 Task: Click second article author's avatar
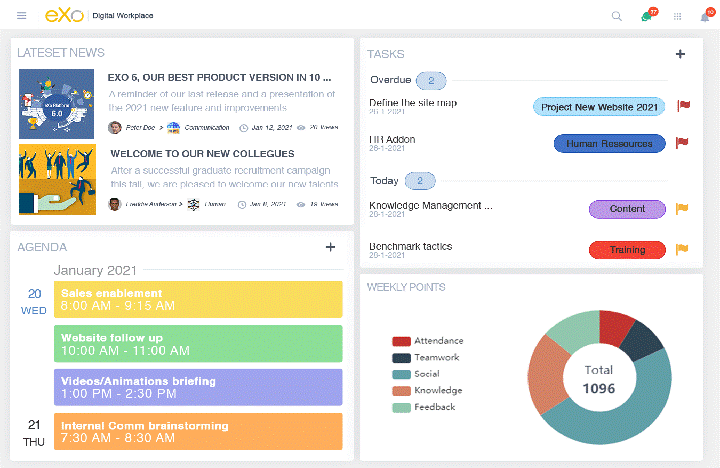(x=114, y=204)
